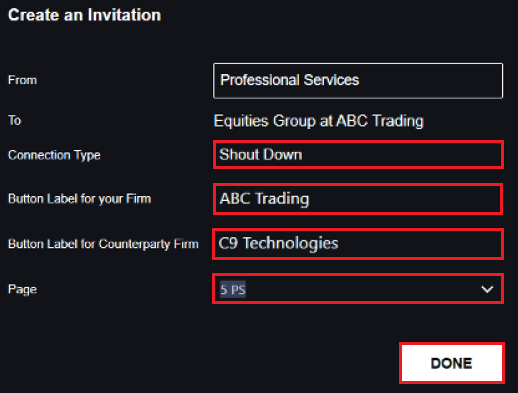Click the DONE button
Viewport: 518px width, 393px height.
(452, 363)
